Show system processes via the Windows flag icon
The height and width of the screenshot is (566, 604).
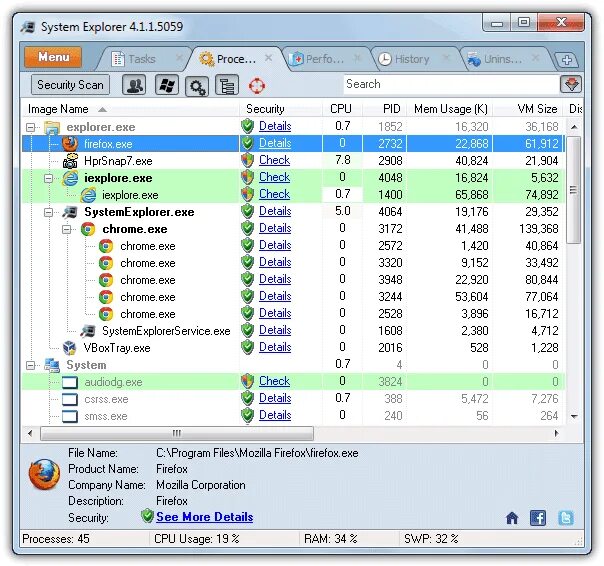point(167,85)
